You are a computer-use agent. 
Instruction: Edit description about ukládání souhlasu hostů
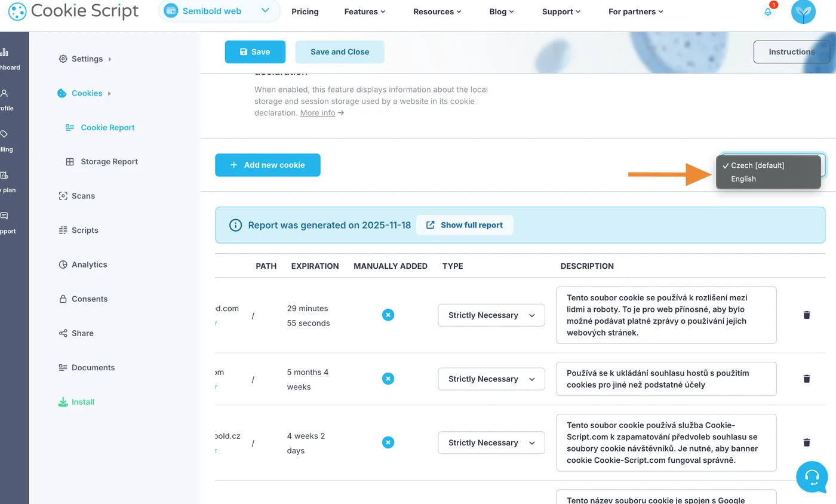pyautogui.click(x=666, y=379)
